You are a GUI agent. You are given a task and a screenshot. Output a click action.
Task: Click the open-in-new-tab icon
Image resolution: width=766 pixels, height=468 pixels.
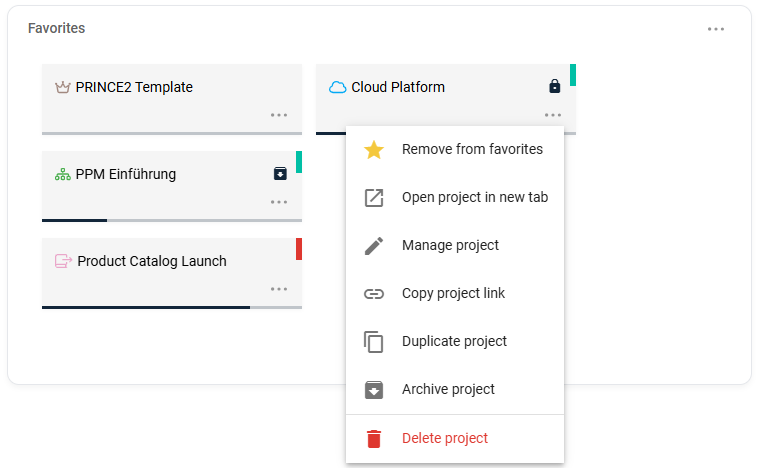pyautogui.click(x=374, y=198)
